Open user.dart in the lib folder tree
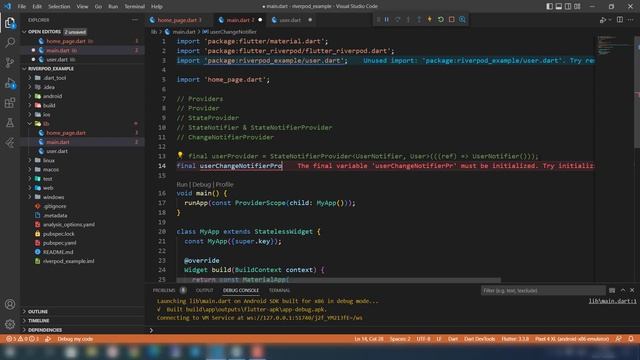 (57, 151)
